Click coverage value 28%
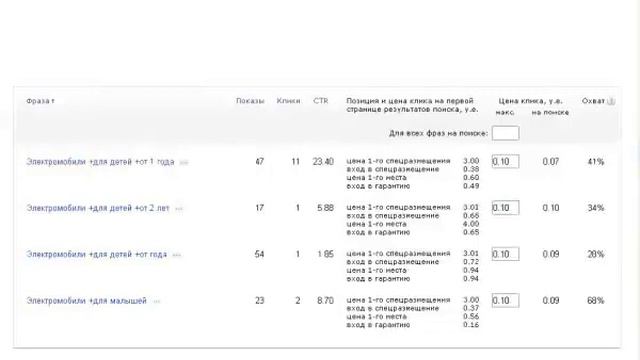Viewport: 640px width, 360px height. [596, 254]
